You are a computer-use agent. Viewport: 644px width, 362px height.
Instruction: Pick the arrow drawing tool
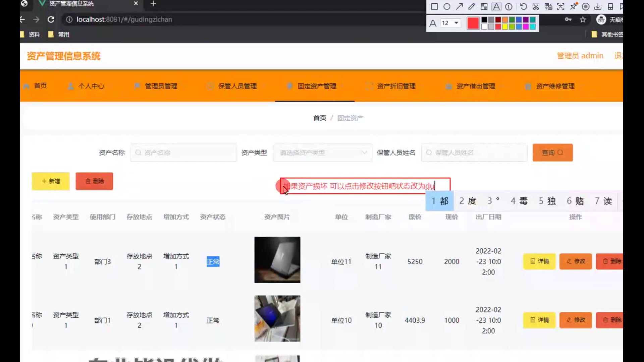click(x=459, y=6)
